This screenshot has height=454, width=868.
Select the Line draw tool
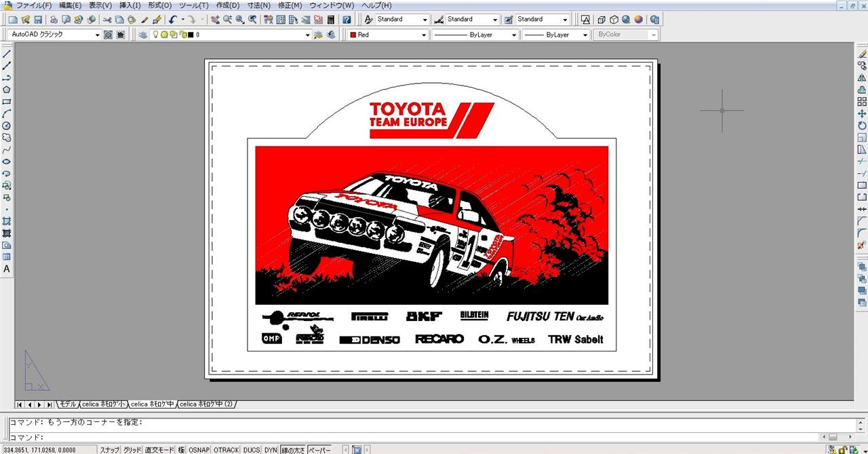7,54
